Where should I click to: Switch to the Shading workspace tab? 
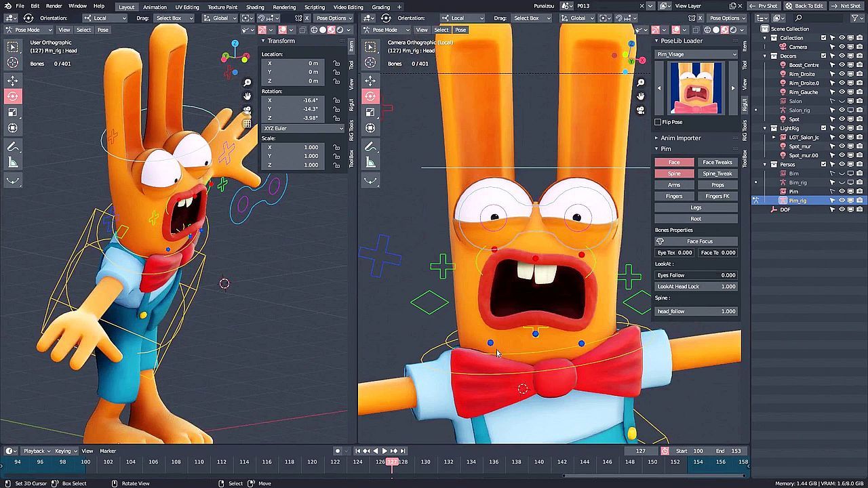pyautogui.click(x=255, y=7)
